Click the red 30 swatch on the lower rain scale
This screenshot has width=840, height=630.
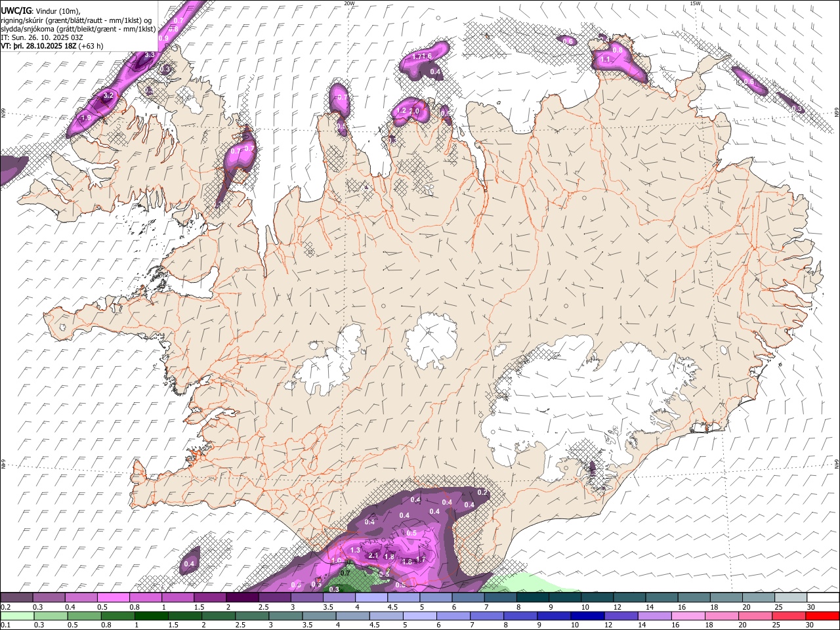click(823, 616)
